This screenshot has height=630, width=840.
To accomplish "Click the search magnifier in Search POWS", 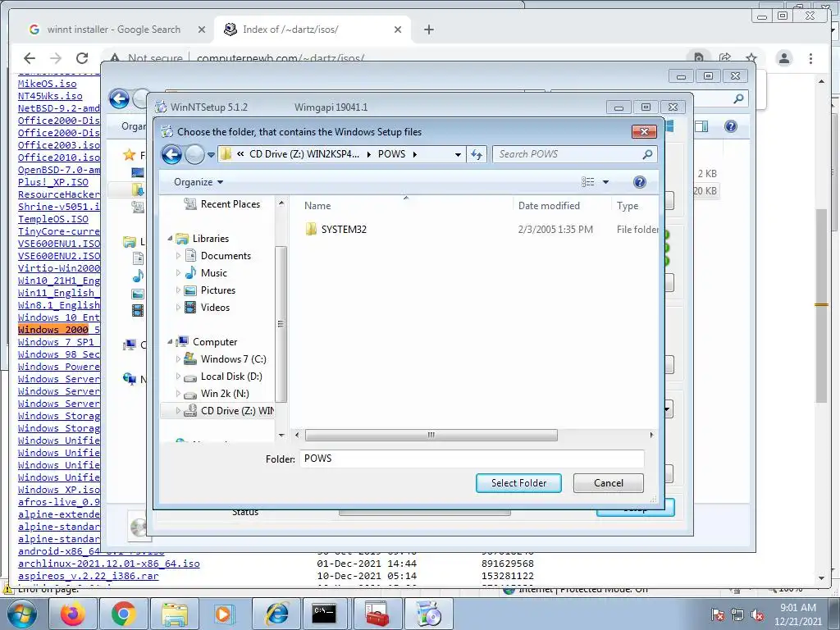I will click(647, 154).
